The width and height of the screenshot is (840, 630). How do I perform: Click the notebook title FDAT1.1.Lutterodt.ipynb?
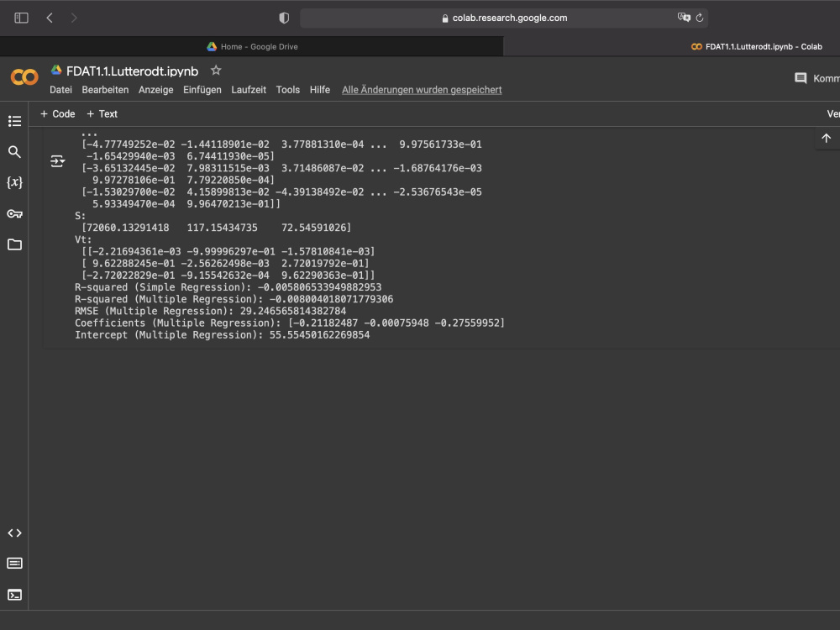click(132, 71)
